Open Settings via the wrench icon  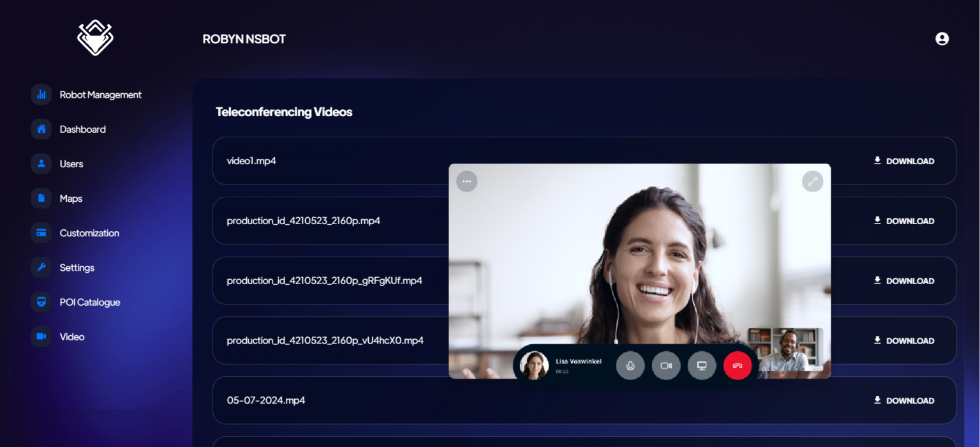click(x=41, y=268)
